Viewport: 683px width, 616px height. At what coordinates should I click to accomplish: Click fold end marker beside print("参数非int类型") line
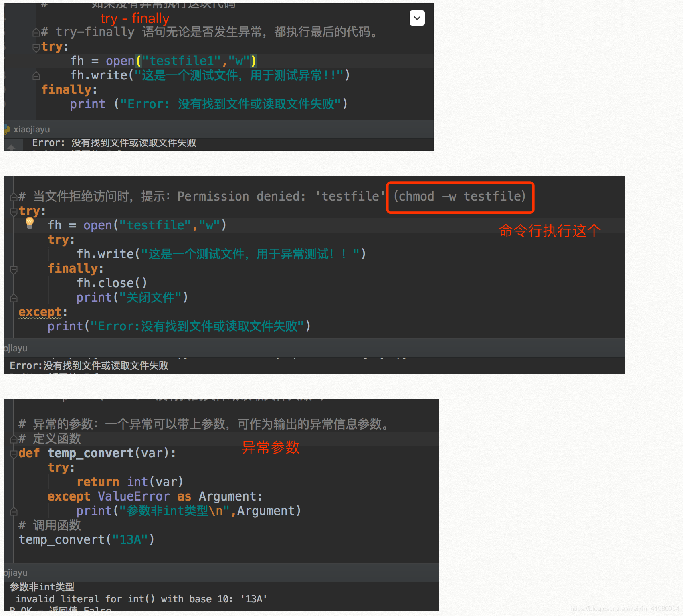pos(14,511)
